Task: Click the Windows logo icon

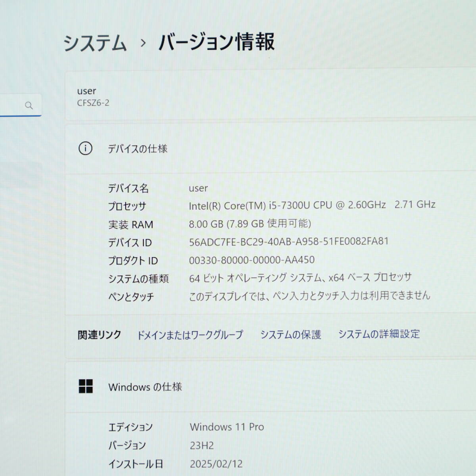Action: 86,386
